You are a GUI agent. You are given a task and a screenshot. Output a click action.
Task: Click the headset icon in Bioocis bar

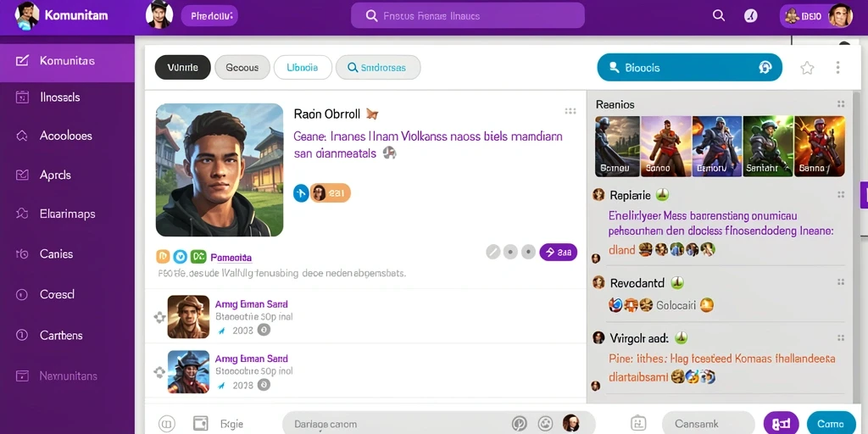[765, 68]
